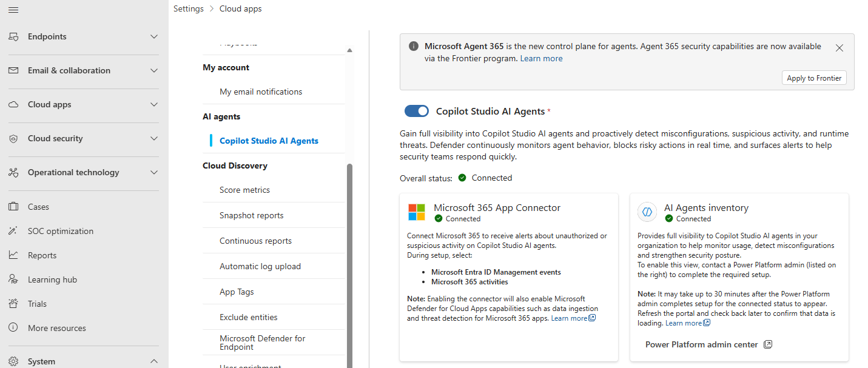
Task: Click the Cases briefcase icon
Action: pyautogui.click(x=13, y=207)
